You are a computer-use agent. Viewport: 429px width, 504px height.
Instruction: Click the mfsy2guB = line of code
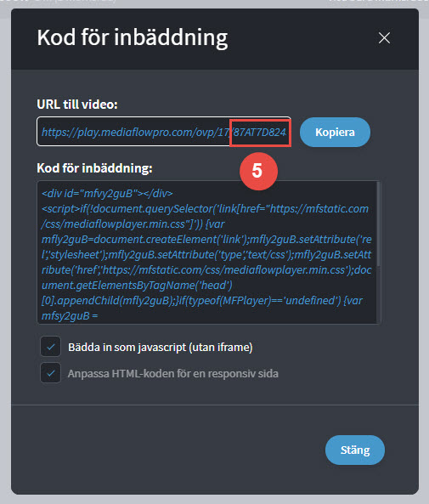pos(70,316)
